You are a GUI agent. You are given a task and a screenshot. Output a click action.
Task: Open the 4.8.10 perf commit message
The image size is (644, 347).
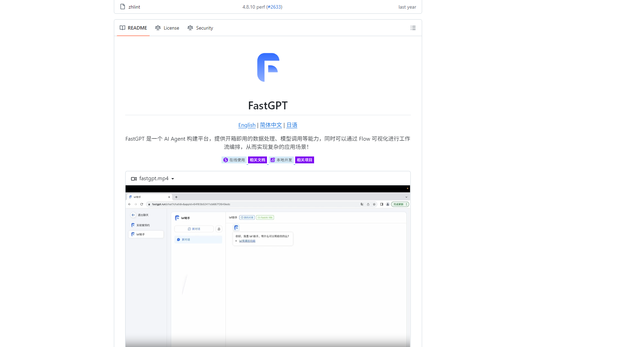point(254,7)
